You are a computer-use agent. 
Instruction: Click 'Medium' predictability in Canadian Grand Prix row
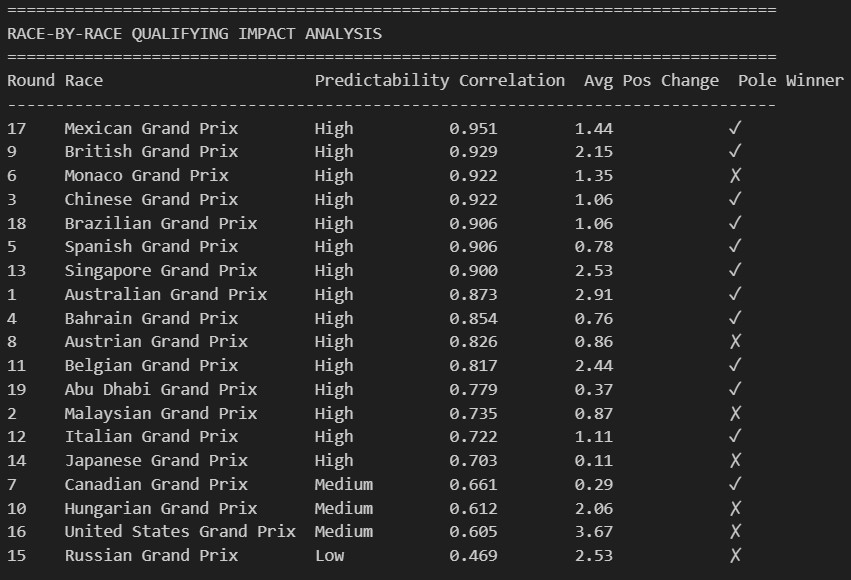pyautogui.click(x=344, y=485)
